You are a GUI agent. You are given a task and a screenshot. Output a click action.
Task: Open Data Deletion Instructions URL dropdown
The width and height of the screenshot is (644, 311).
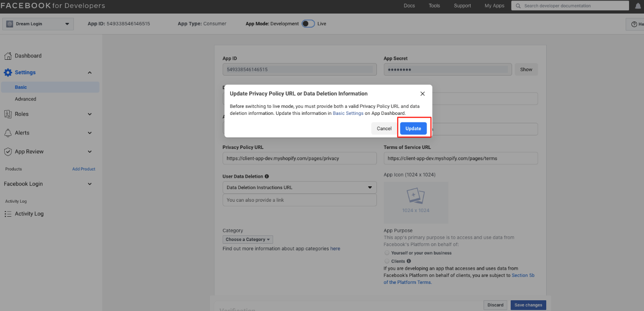299,188
